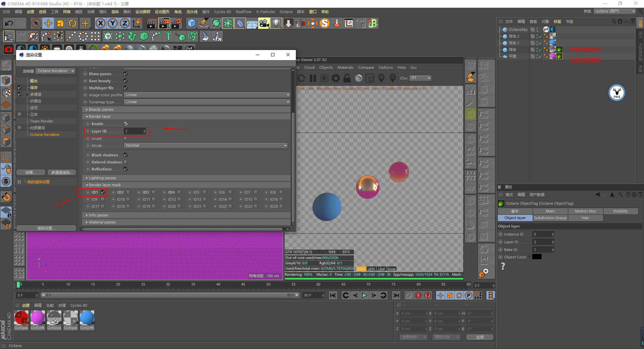Switch to the Motion blur tab
The height and width of the screenshot is (349, 644).
585,211
